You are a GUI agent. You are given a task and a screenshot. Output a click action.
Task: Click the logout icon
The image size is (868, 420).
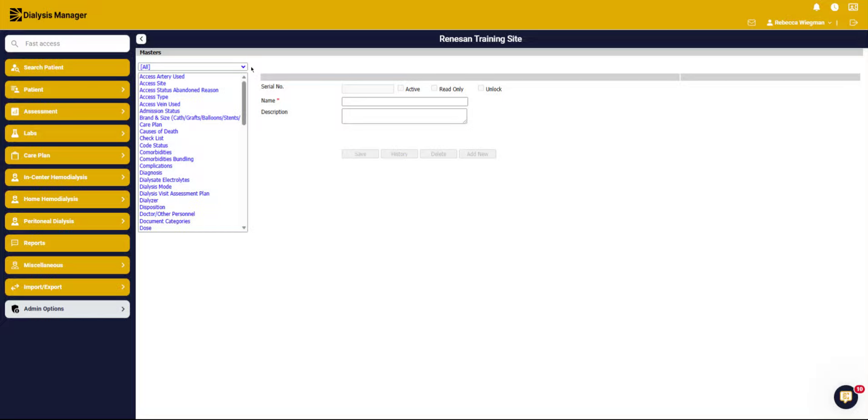pyautogui.click(x=854, y=23)
